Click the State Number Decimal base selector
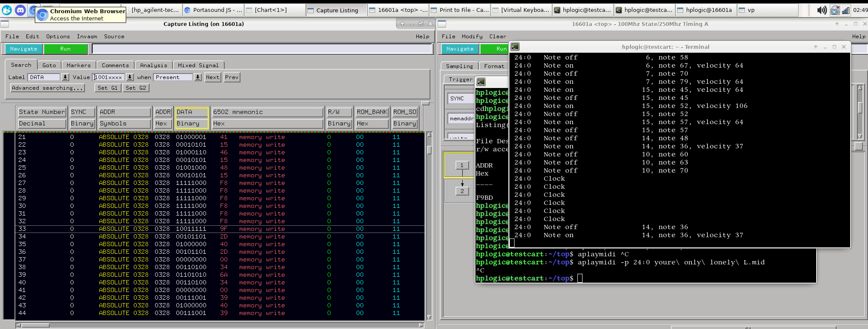This screenshot has height=329, width=868. [42, 123]
